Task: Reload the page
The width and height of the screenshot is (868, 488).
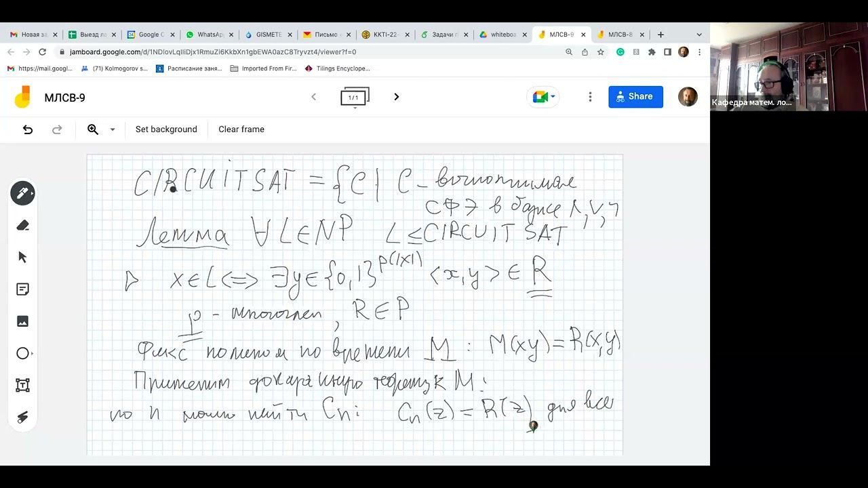Action: (x=42, y=52)
